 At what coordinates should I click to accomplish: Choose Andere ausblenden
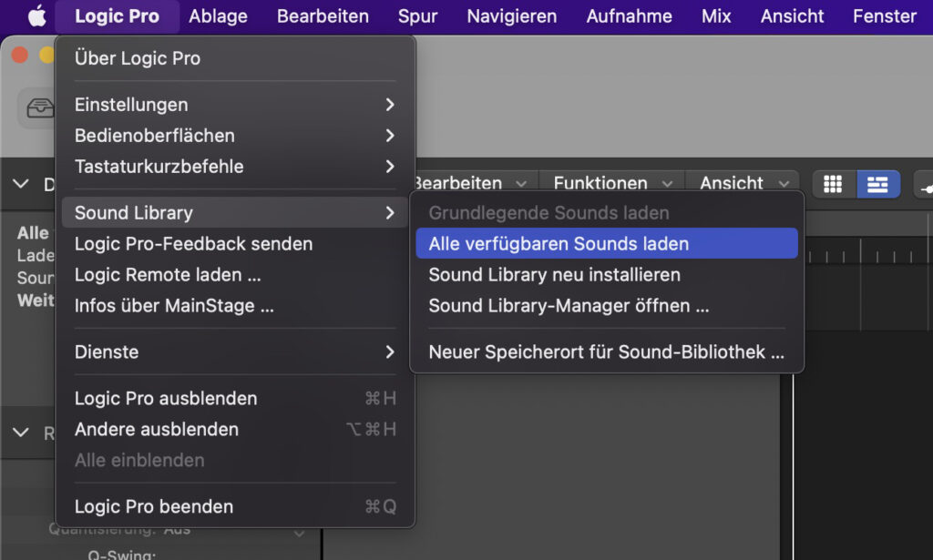coord(235,429)
